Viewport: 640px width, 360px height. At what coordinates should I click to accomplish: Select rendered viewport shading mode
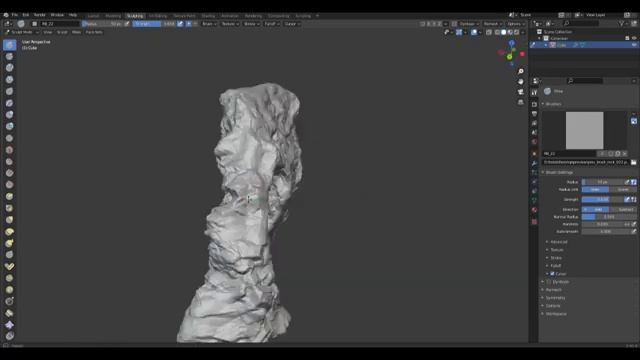click(517, 32)
